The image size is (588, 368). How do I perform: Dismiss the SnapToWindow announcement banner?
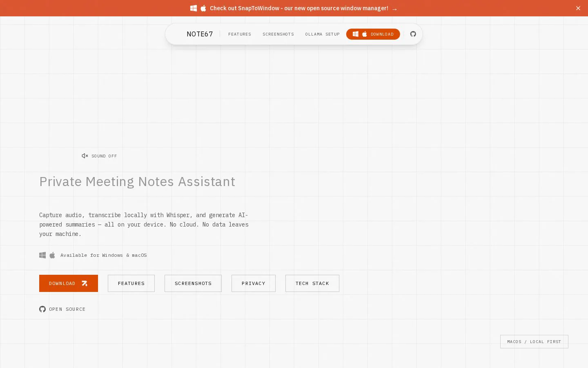pyautogui.click(x=578, y=8)
